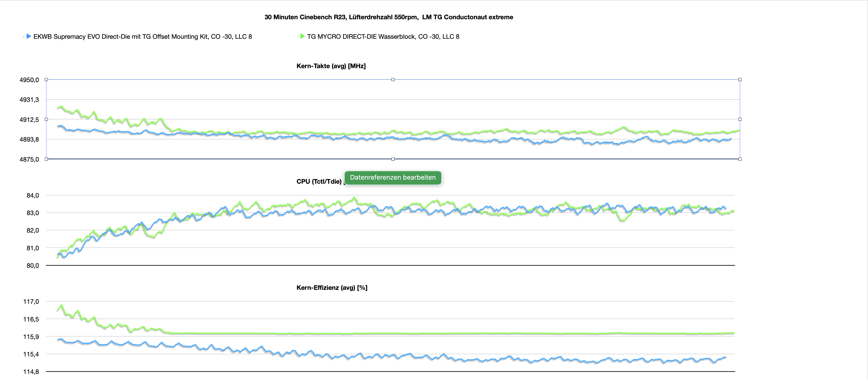Click the 4950,0 axis label

(29, 80)
